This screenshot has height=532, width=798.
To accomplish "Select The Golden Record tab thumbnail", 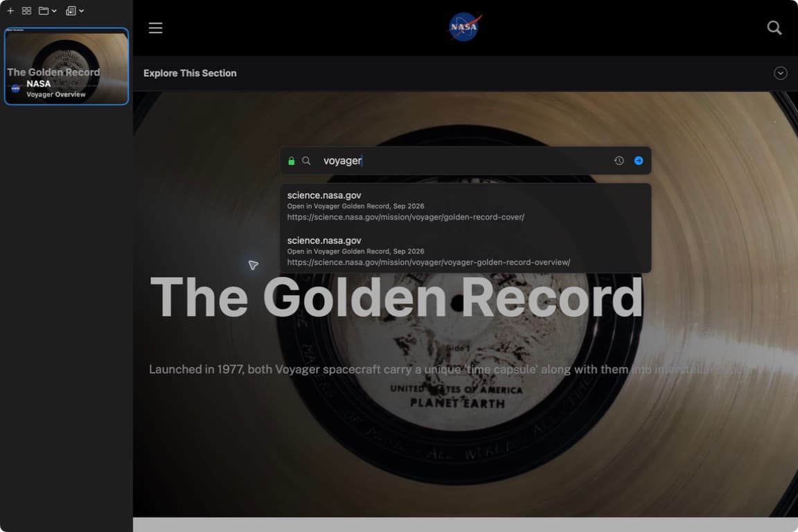I will (x=66, y=66).
